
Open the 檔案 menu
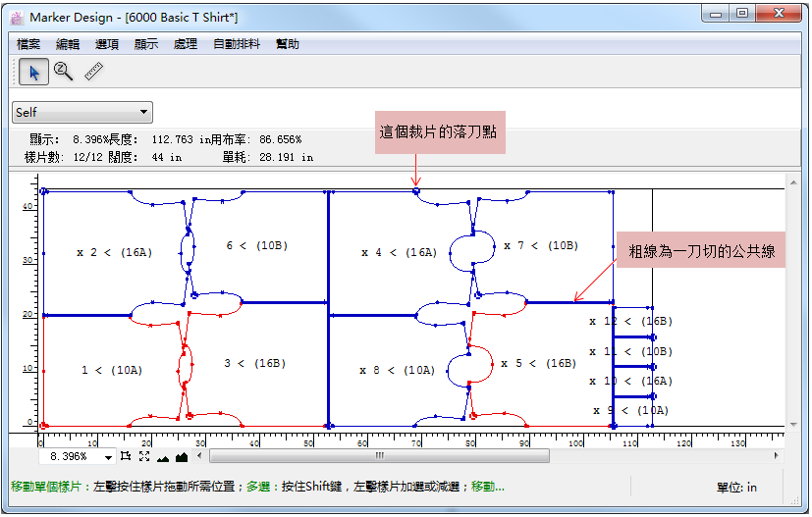pyautogui.click(x=28, y=44)
